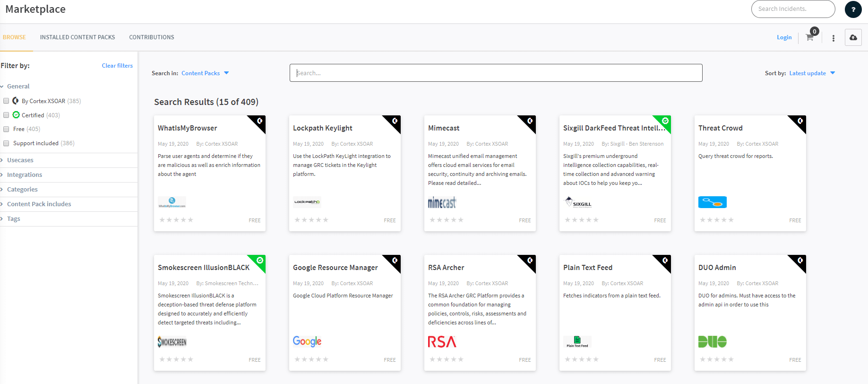Screen dimensions: 868x384
Task: Click the Lockpath Keylight card description
Action: tap(342, 165)
